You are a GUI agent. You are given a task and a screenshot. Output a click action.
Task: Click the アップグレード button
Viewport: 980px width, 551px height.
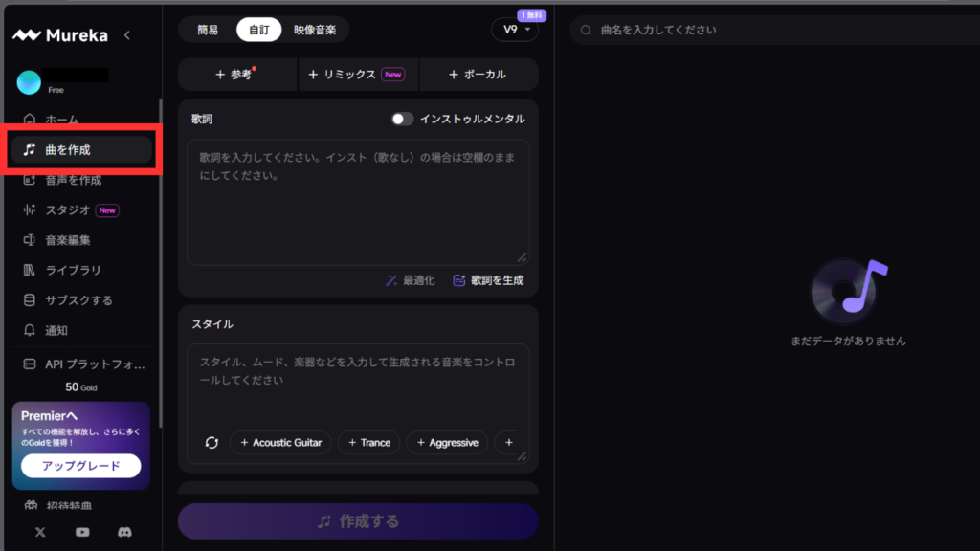81,466
